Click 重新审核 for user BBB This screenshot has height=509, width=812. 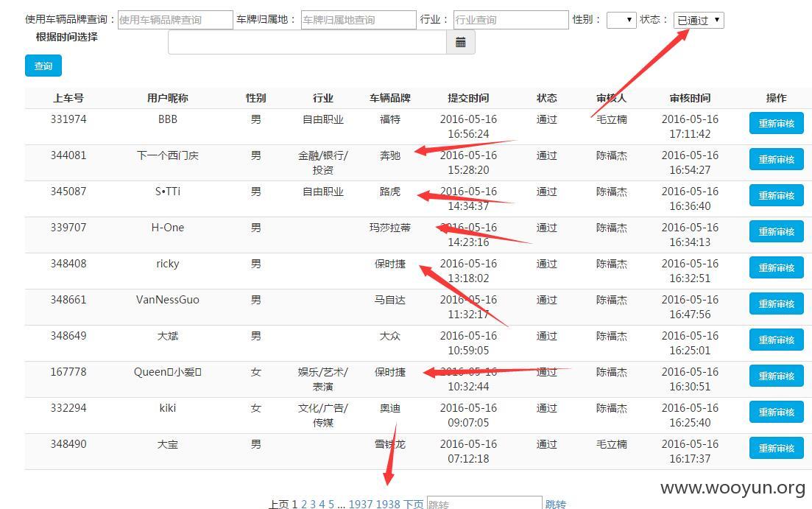(776, 123)
